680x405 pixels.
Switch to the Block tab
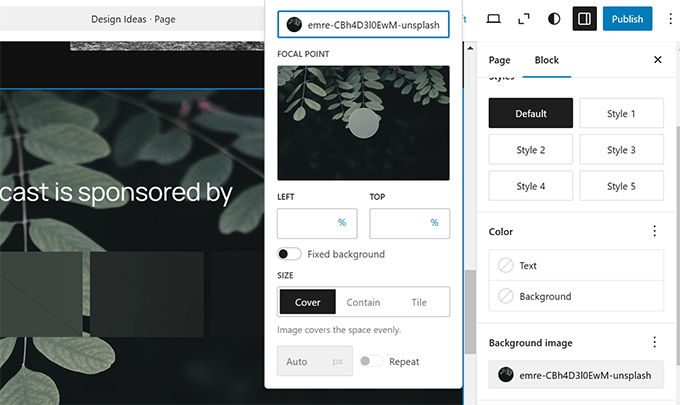tap(546, 60)
